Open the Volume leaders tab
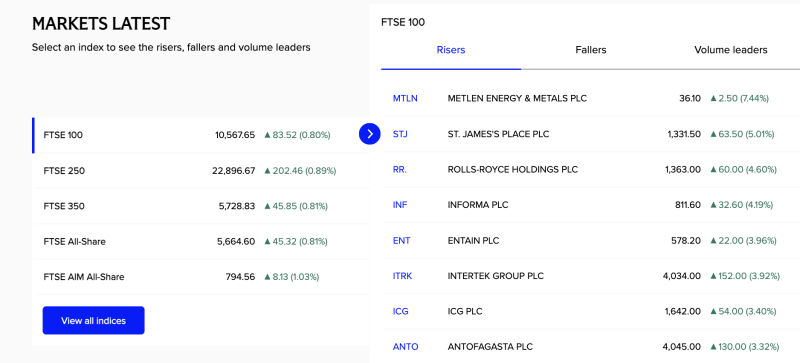 coord(731,50)
